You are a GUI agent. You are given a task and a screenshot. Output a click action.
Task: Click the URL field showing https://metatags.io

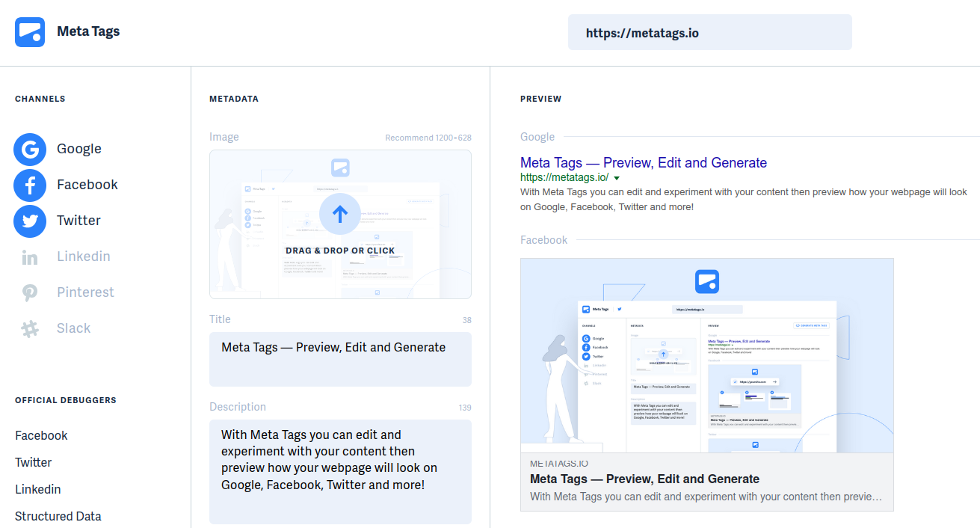tap(709, 32)
